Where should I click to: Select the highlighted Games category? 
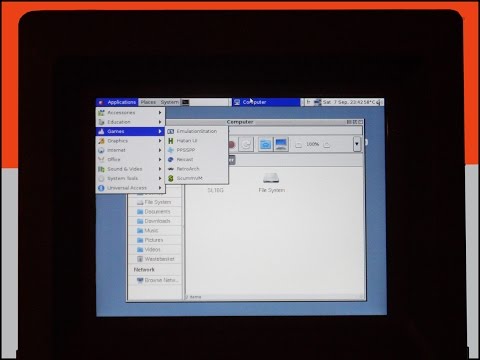pyautogui.click(x=130, y=131)
